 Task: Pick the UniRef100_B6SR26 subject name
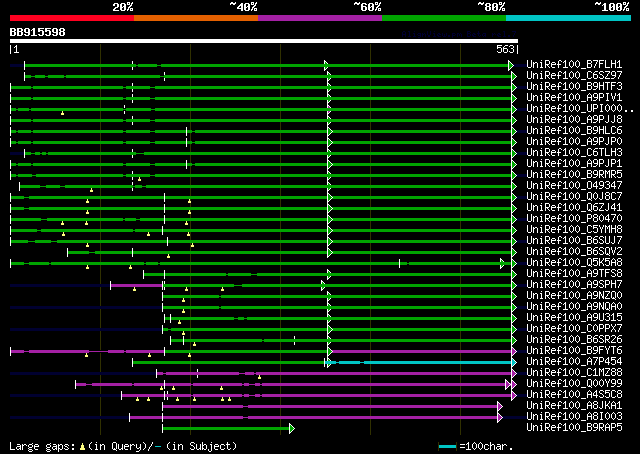point(574,340)
